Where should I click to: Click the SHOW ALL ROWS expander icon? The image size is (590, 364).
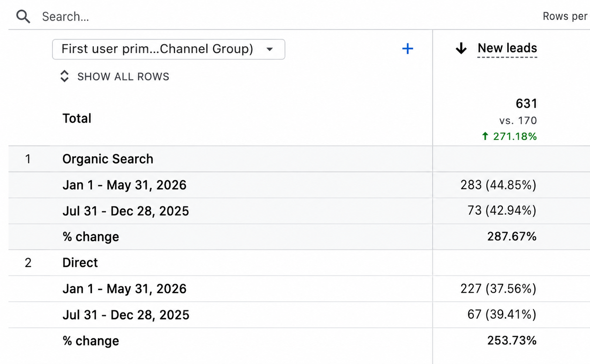click(x=64, y=76)
